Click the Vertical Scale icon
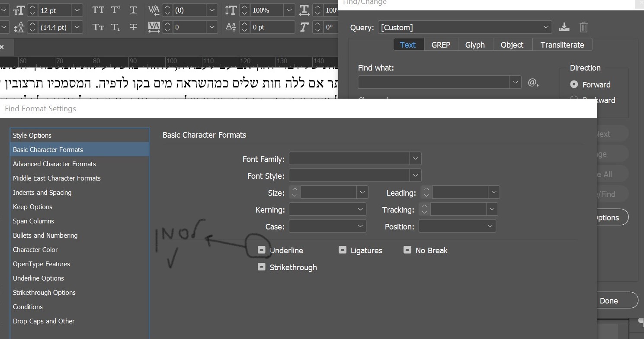The width and height of the screenshot is (644, 339). pos(231,10)
